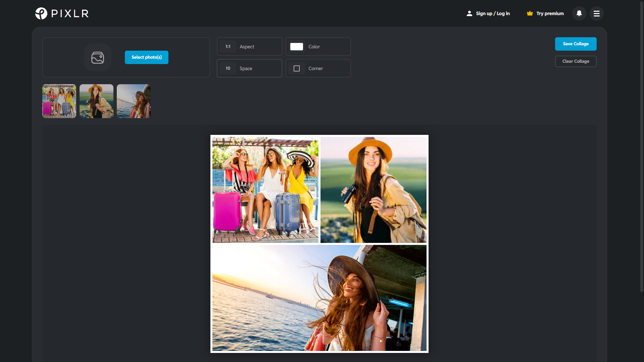Click the Pixlr logo
Viewport: 644px width, 362px height.
[62, 13]
